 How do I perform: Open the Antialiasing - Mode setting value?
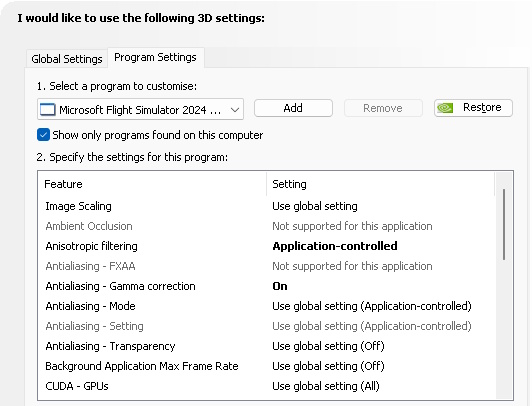(372, 306)
